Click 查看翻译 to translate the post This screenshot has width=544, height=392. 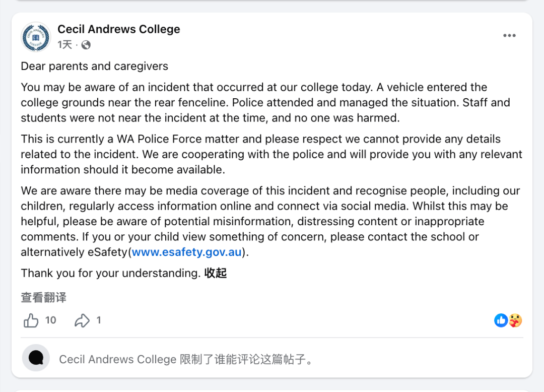point(44,297)
